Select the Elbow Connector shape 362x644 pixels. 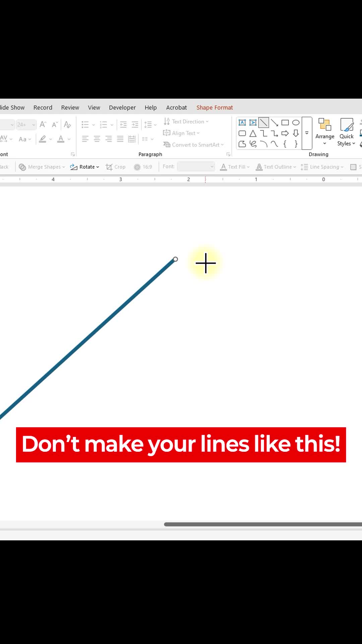[263, 133]
